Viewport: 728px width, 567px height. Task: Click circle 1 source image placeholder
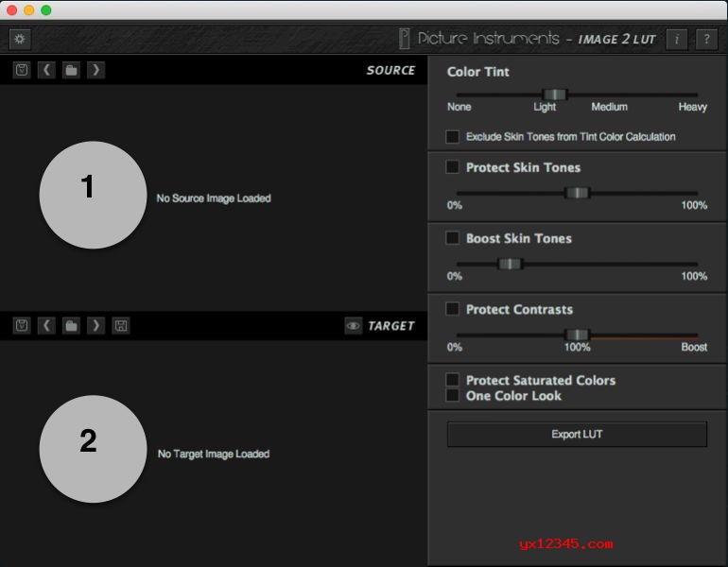(94, 195)
